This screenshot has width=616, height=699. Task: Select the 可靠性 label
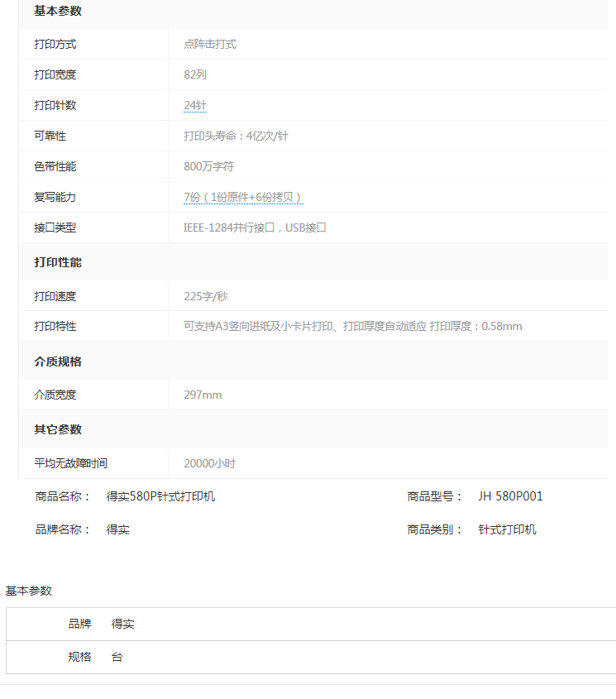pos(50,136)
